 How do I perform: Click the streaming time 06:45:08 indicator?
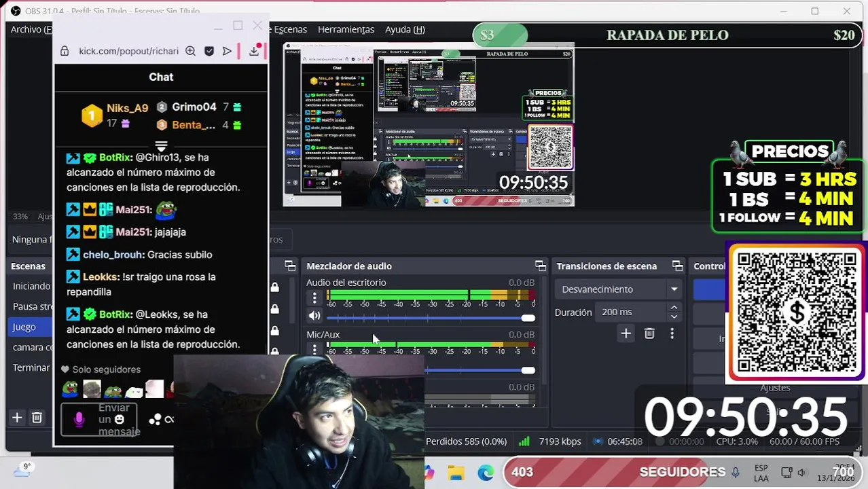[x=625, y=441]
